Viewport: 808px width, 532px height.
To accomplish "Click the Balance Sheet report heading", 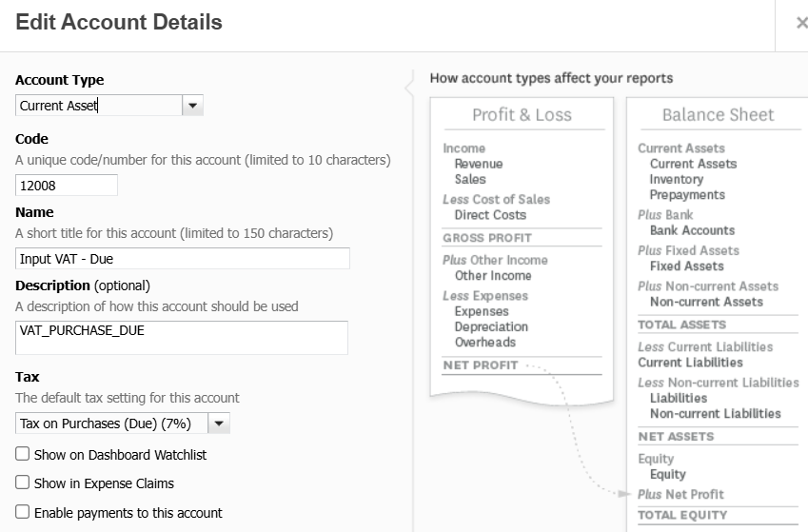I will (718, 115).
